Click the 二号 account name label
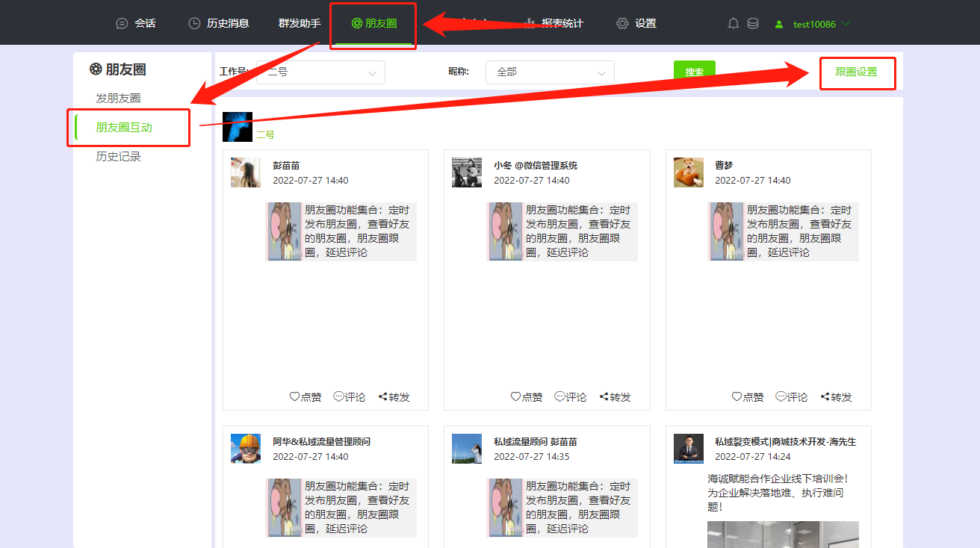Screen dimensions: 980x548 265,135
